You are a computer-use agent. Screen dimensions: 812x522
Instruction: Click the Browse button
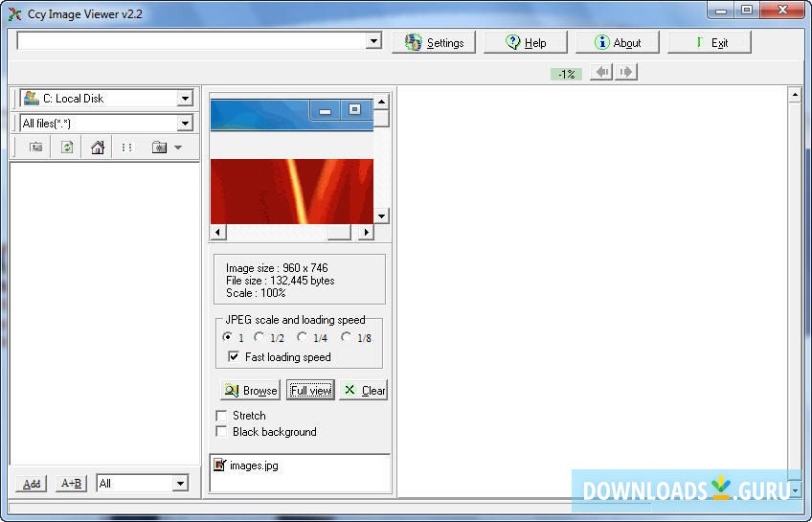tap(250, 391)
